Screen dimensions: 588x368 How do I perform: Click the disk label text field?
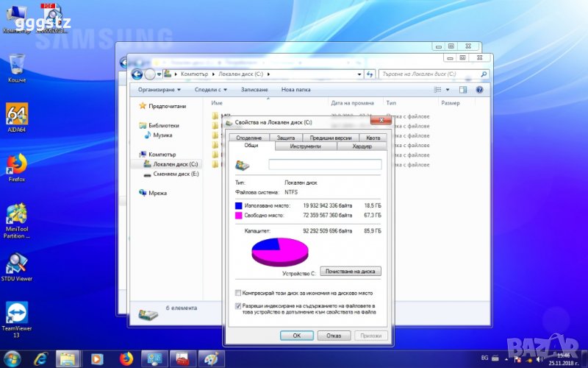(x=325, y=165)
